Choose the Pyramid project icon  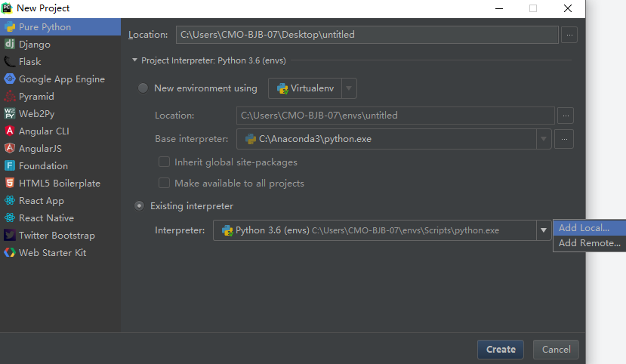tap(10, 96)
